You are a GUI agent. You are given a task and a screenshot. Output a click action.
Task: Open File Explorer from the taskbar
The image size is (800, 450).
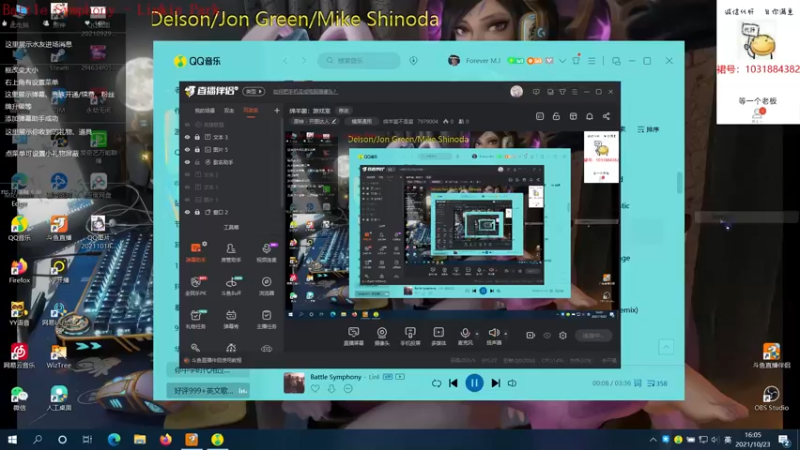[140, 439]
